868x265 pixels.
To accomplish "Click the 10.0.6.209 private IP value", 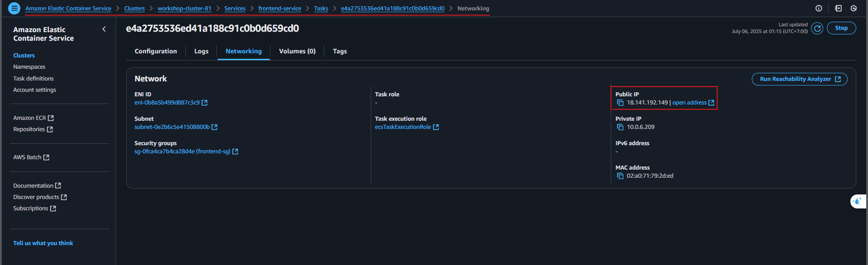I will (x=641, y=127).
